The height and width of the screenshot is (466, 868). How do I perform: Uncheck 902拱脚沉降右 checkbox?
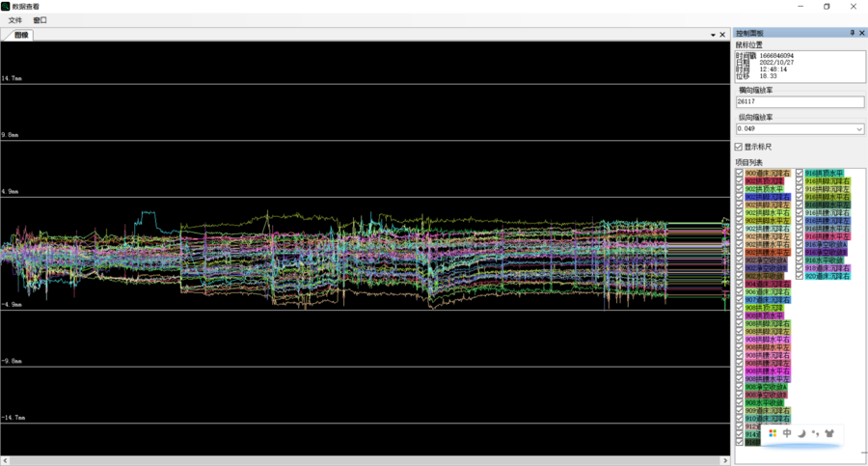740,197
